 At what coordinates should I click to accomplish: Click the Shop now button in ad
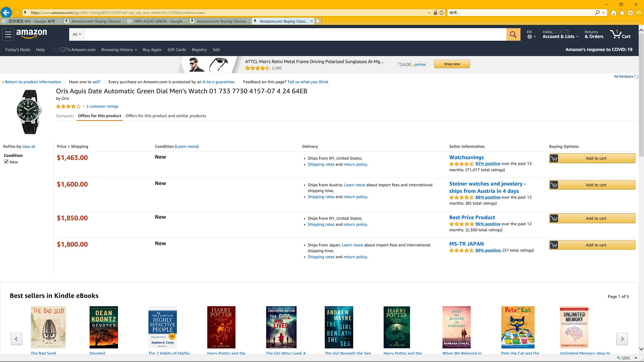452,64
